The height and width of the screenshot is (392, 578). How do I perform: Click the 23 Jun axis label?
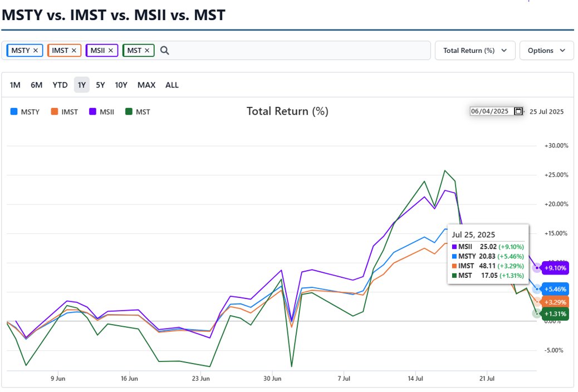[x=201, y=378]
